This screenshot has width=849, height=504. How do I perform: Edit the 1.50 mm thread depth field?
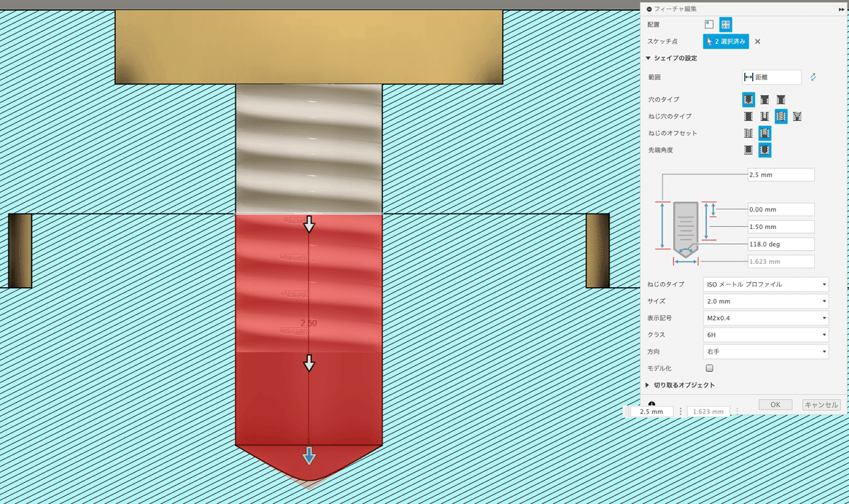click(781, 227)
